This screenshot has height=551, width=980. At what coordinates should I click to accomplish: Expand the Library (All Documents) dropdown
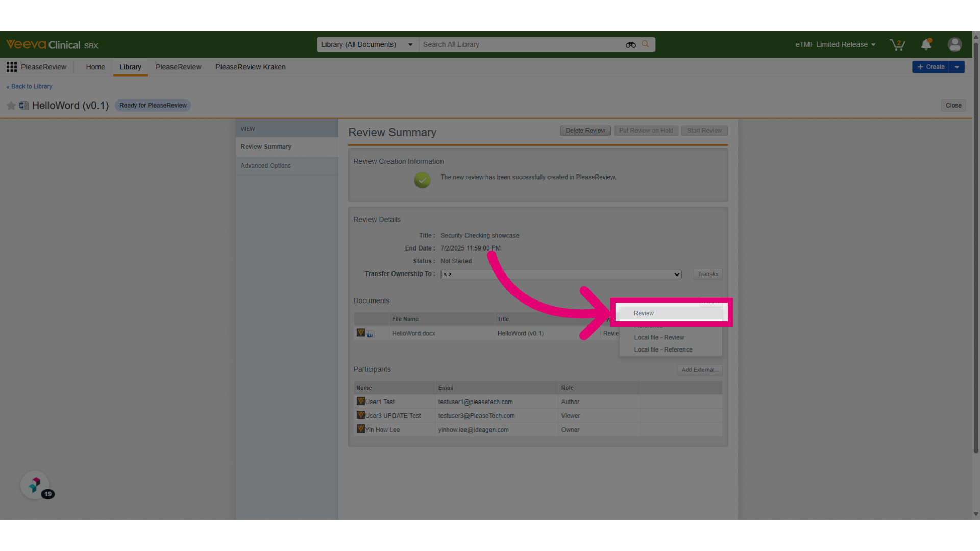[367, 45]
